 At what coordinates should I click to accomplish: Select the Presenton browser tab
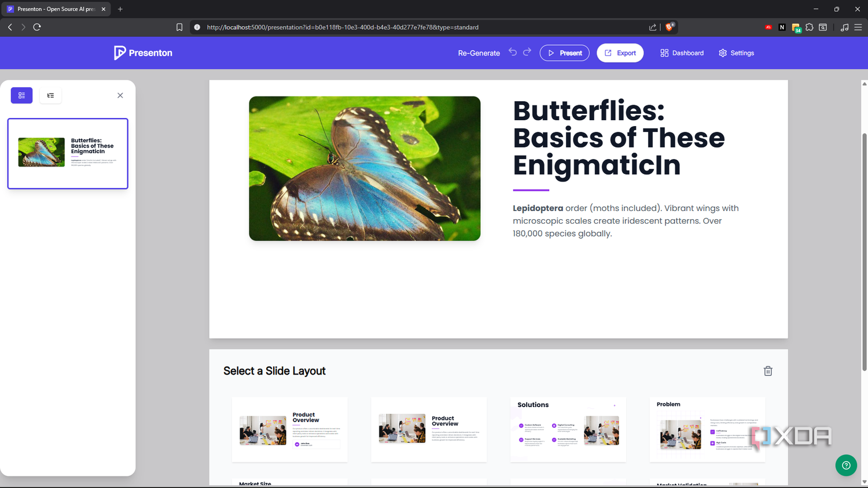56,9
